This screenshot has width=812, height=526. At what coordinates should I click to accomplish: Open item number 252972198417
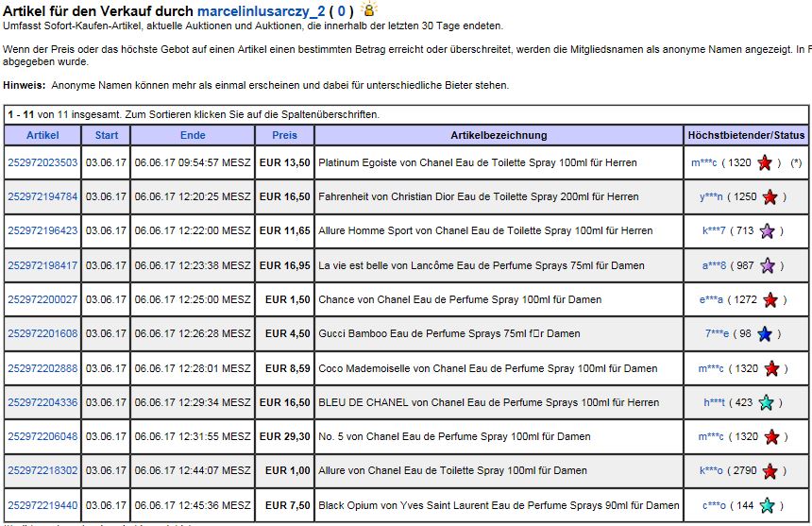(42, 265)
